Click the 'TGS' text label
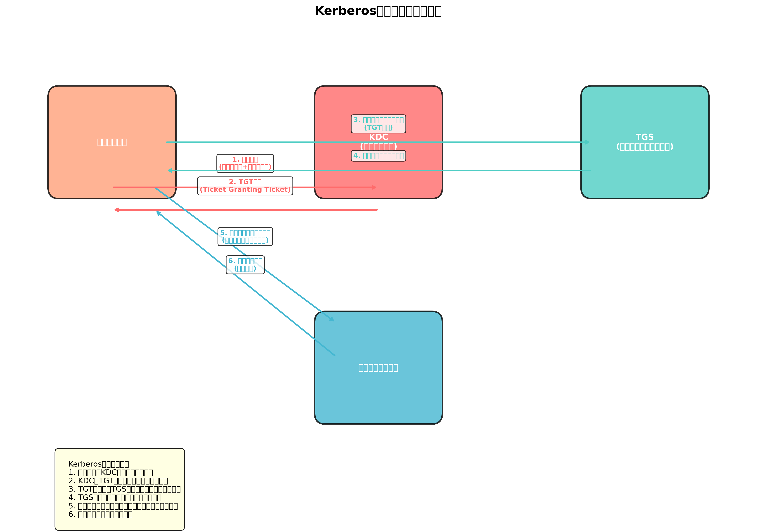This screenshot has height=532, width=757. (645, 137)
